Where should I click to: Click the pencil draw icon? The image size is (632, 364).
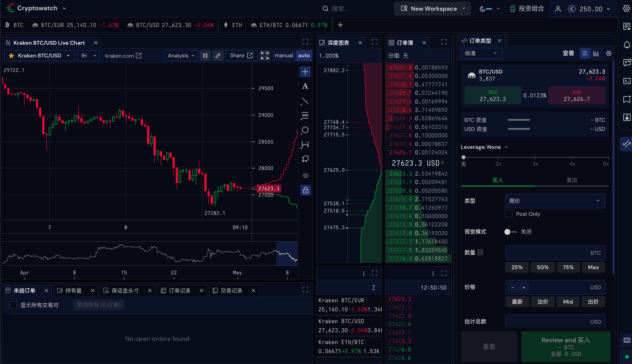pyautogui.click(x=218, y=56)
